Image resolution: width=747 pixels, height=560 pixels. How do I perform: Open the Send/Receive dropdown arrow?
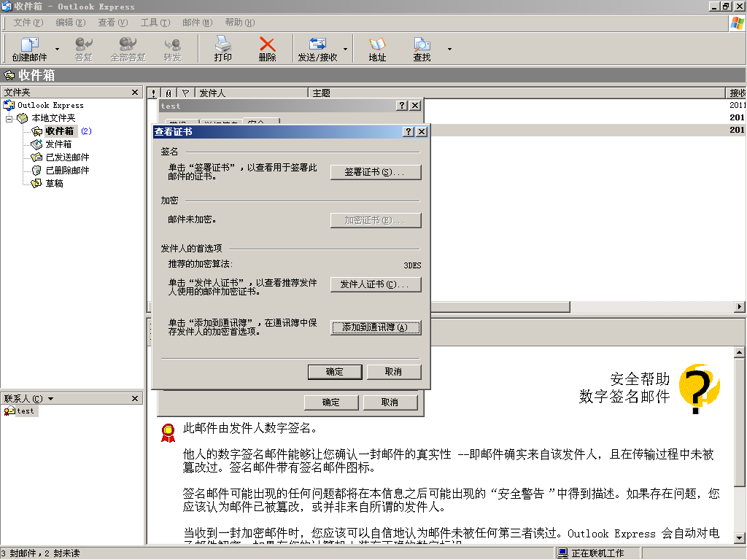345,49
